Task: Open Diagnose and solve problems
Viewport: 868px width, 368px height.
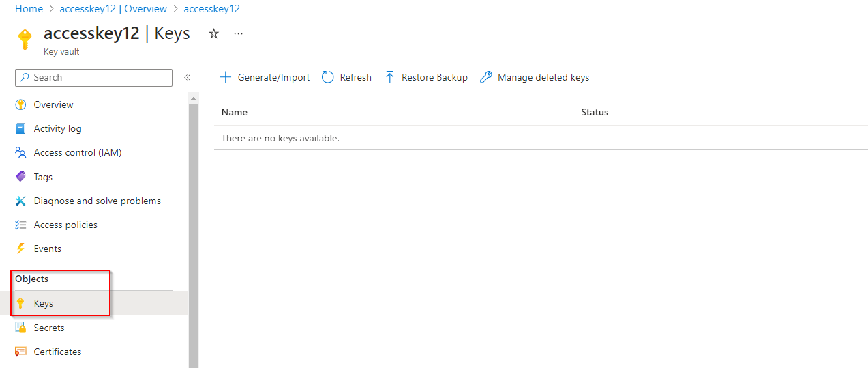Action: [98, 201]
